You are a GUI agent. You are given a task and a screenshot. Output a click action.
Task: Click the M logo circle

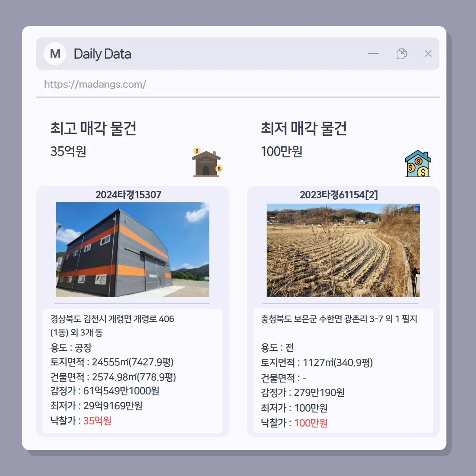point(55,54)
